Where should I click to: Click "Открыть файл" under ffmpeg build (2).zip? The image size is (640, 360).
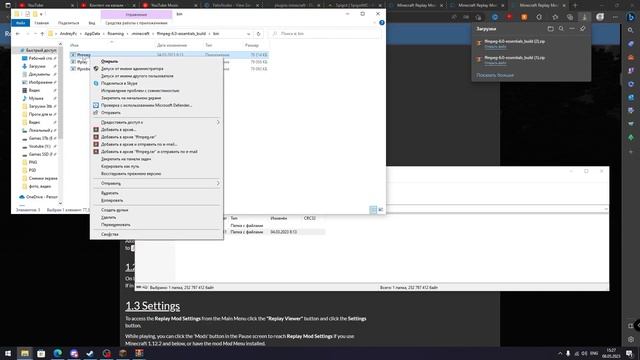(495, 47)
